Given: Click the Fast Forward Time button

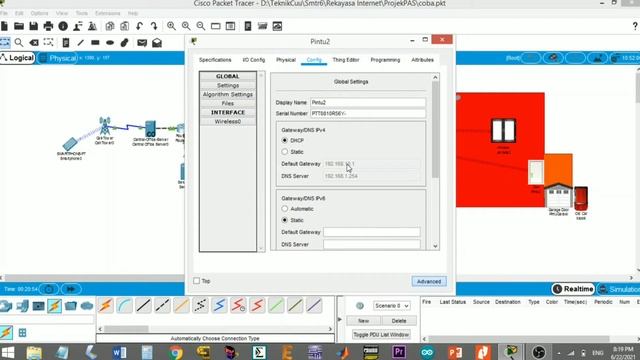Looking at the screenshot, I should point(71,289).
